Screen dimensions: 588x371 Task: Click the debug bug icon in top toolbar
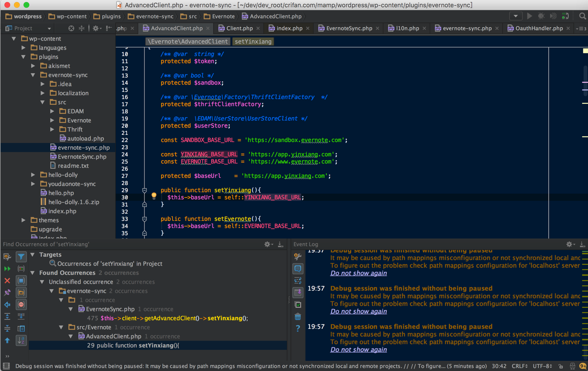541,16
